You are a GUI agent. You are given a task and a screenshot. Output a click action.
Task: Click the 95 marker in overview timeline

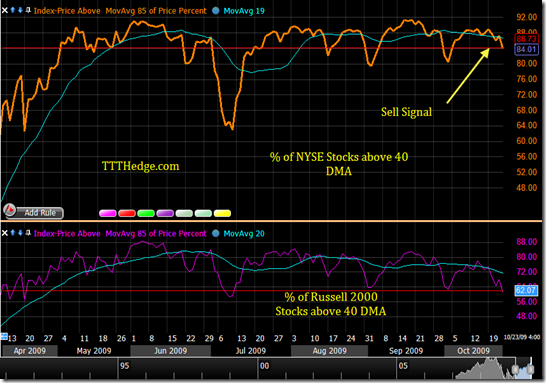point(125,366)
